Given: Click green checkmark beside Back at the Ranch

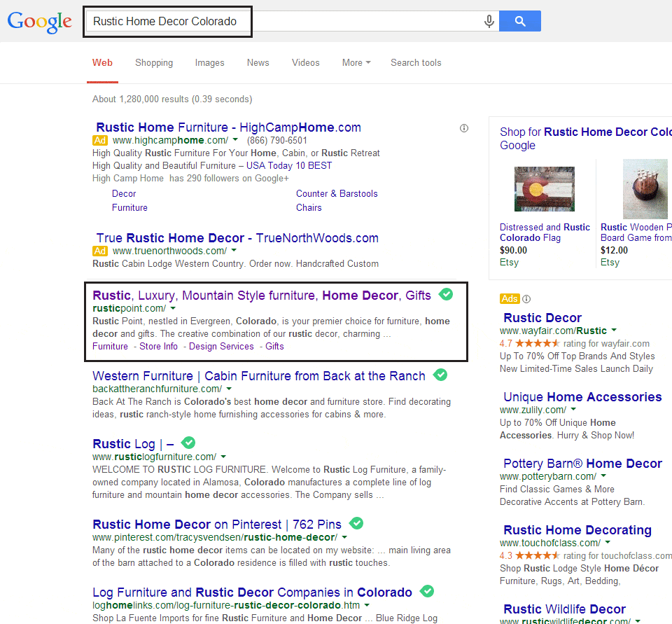Looking at the screenshot, I should [x=440, y=375].
